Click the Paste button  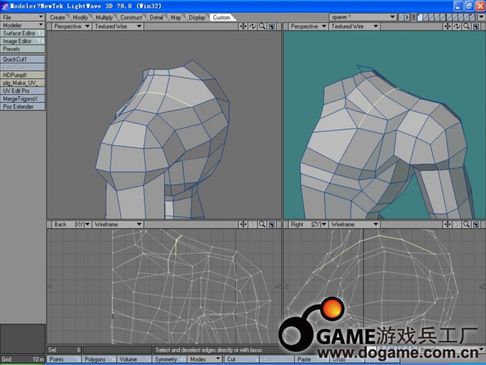coord(311,359)
